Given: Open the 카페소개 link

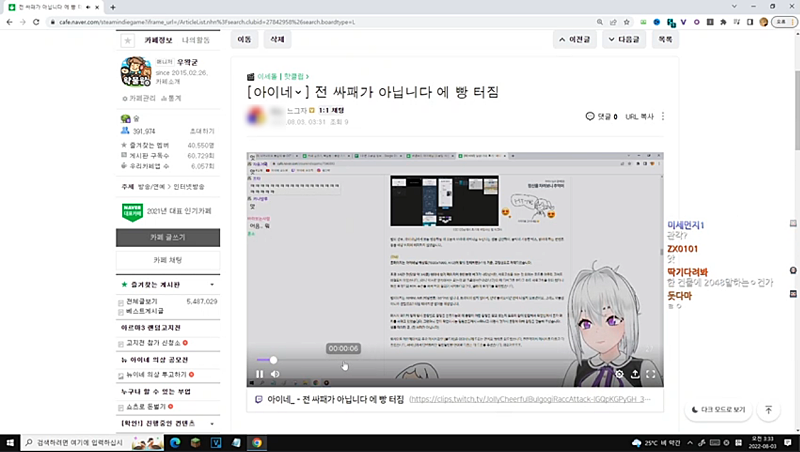Looking at the screenshot, I should tap(168, 82).
